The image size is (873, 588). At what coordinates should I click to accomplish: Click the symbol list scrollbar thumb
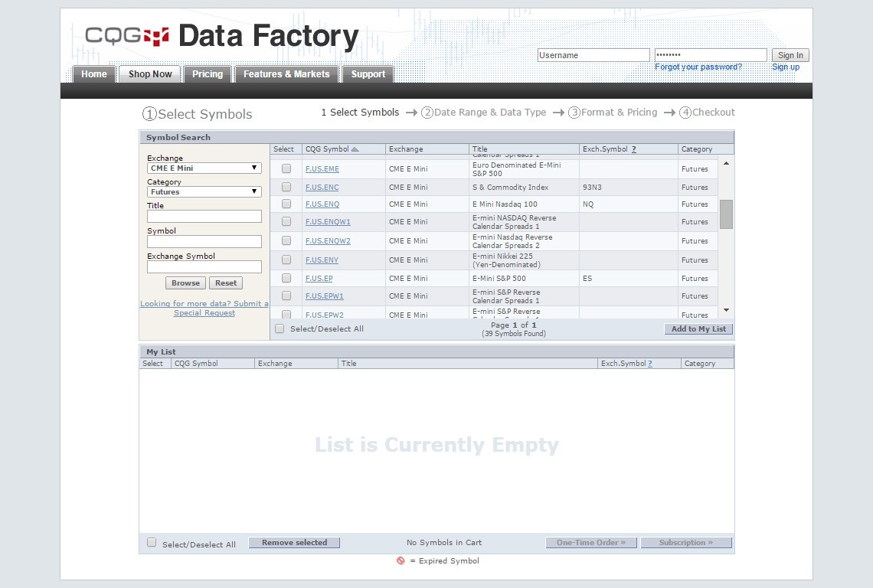(726, 214)
